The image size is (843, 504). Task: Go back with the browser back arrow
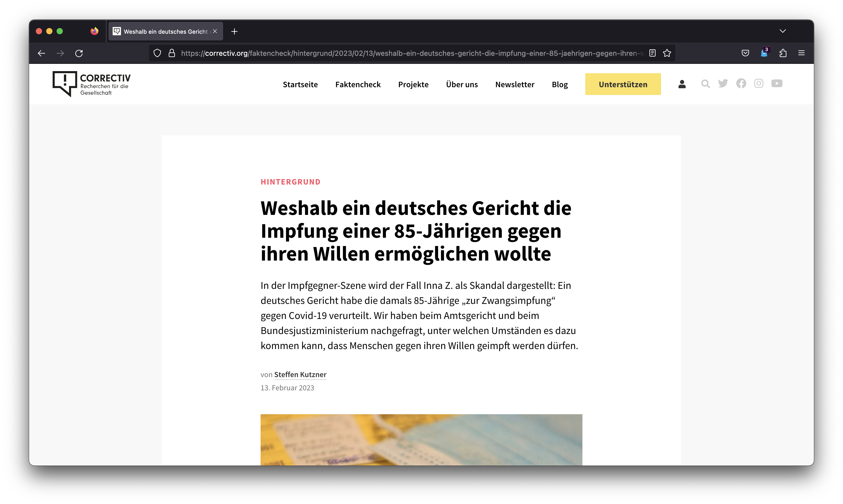coord(42,53)
